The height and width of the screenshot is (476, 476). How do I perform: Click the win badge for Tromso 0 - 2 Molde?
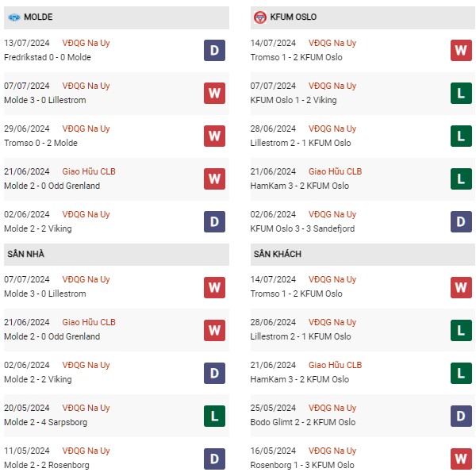click(x=214, y=136)
